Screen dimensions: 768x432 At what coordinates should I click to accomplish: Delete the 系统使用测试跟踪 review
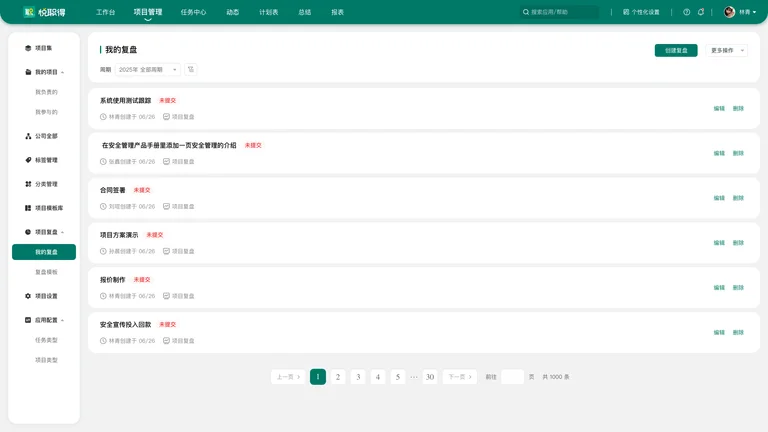pyautogui.click(x=738, y=109)
